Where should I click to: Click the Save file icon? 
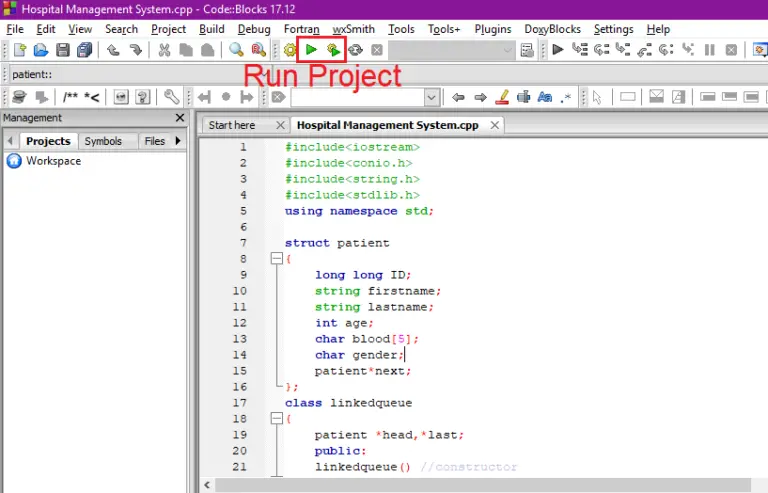63,49
